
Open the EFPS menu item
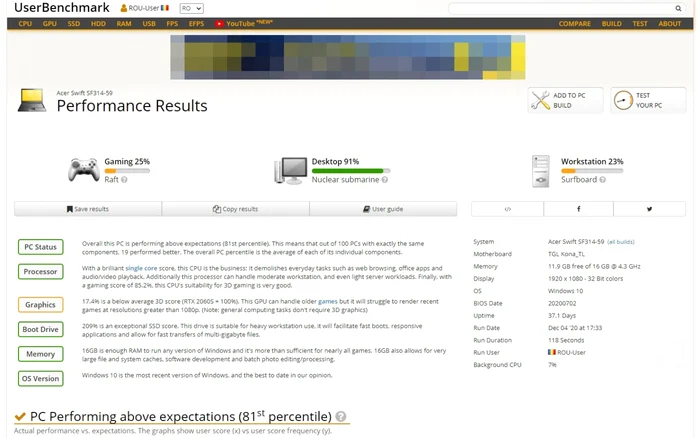pyautogui.click(x=196, y=24)
